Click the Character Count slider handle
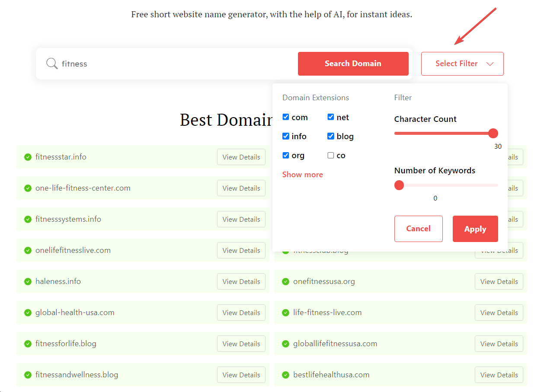The height and width of the screenshot is (392, 544). pos(493,133)
